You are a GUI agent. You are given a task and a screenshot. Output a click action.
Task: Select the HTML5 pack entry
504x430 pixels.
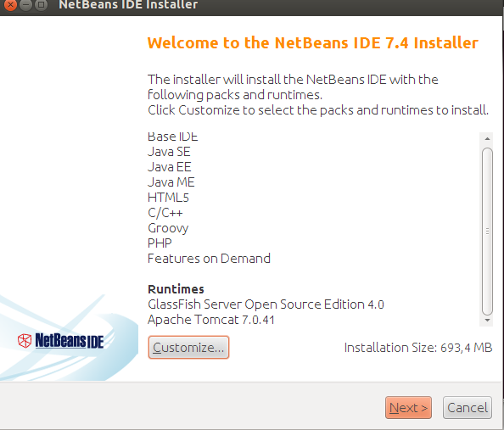[168, 198]
